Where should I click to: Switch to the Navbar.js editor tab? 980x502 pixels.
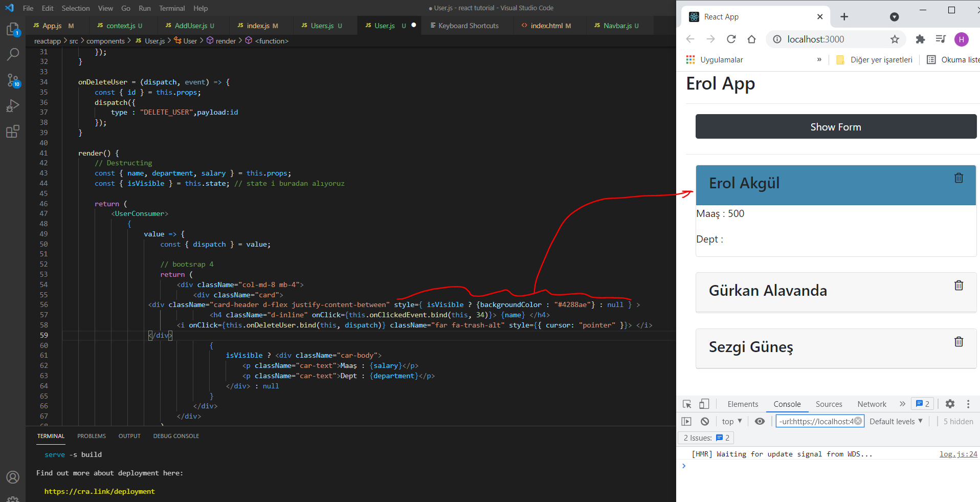click(617, 26)
